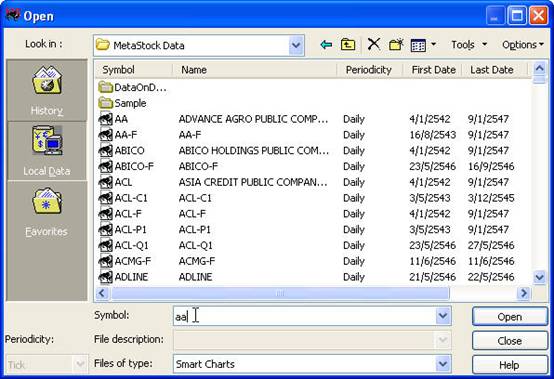Open the Favorites shortcut
The height and width of the screenshot is (379, 554).
pyautogui.click(x=47, y=212)
